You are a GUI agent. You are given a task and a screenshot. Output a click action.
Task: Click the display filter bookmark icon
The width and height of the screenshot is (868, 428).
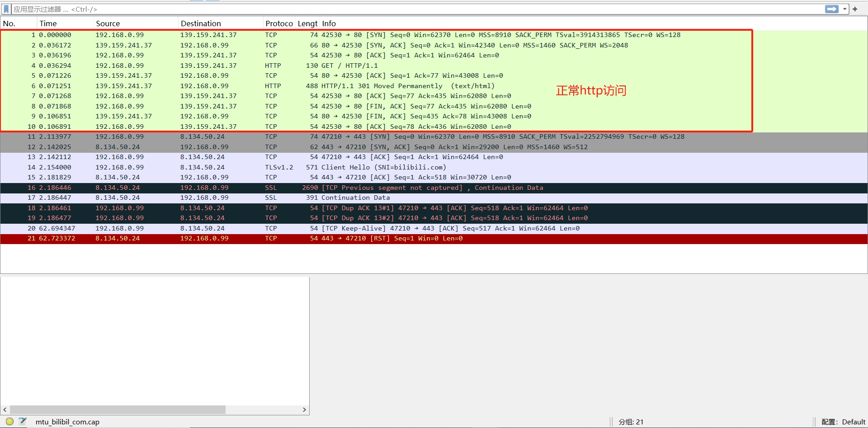[6, 9]
